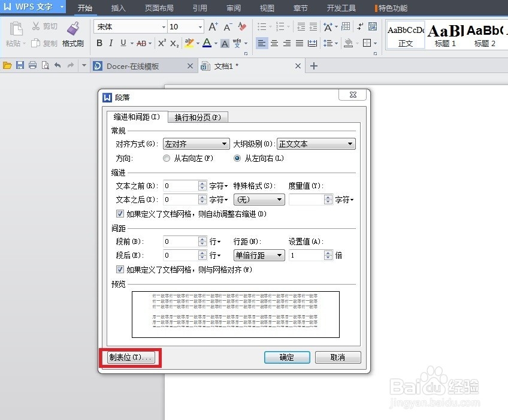Open the 对齐方式 alignment dropdown
This screenshot has height=420, width=508.
tap(225, 144)
